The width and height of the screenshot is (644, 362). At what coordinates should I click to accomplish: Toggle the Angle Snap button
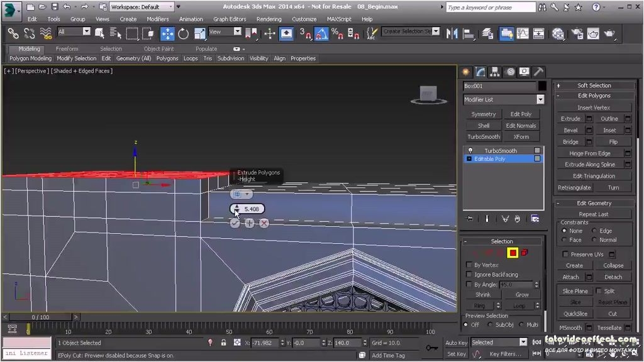pyautogui.click(x=321, y=34)
